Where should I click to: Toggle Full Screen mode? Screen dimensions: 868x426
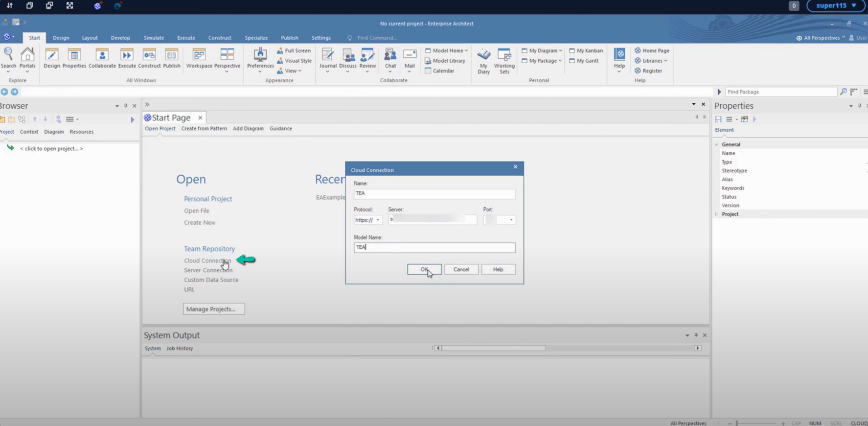294,50
